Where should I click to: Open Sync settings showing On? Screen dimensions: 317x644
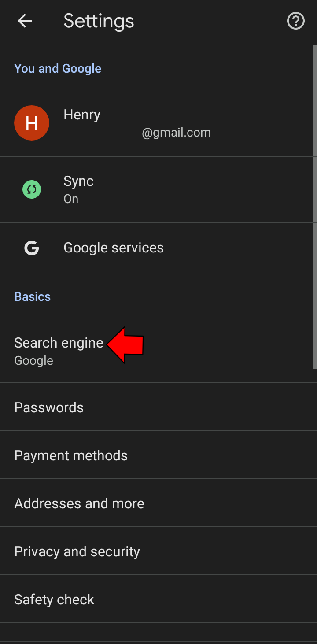click(78, 189)
